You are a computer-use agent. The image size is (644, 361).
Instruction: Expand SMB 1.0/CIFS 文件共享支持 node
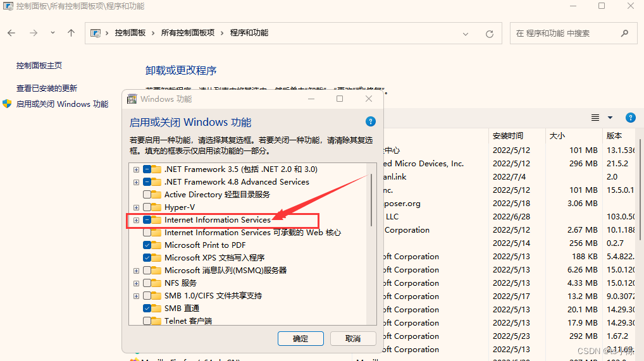tap(136, 296)
